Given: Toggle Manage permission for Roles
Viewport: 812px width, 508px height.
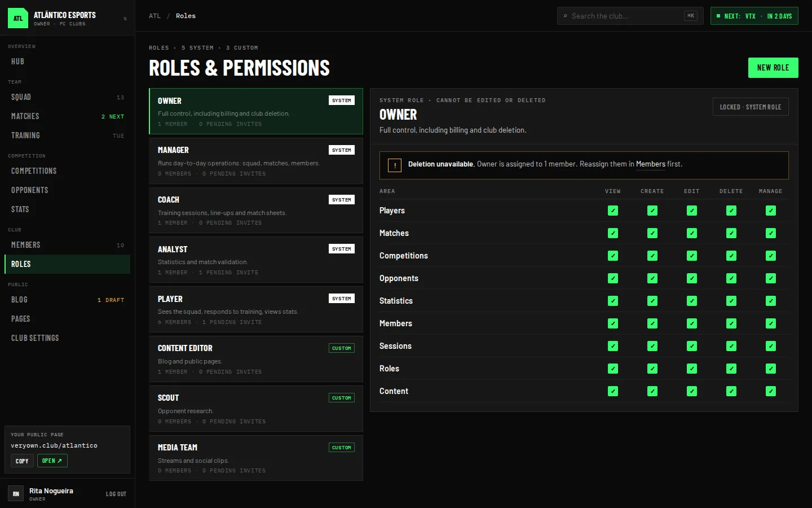Looking at the screenshot, I should coord(771,369).
